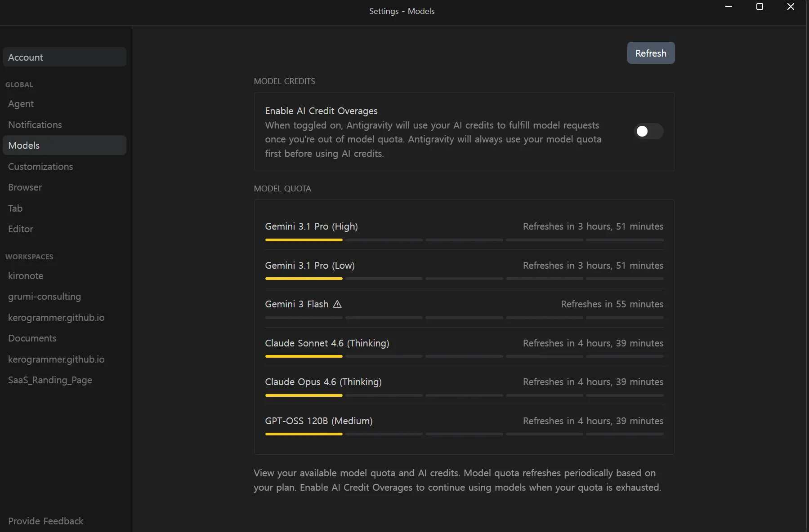Click the Refresh button
809x532 pixels.
coord(650,53)
